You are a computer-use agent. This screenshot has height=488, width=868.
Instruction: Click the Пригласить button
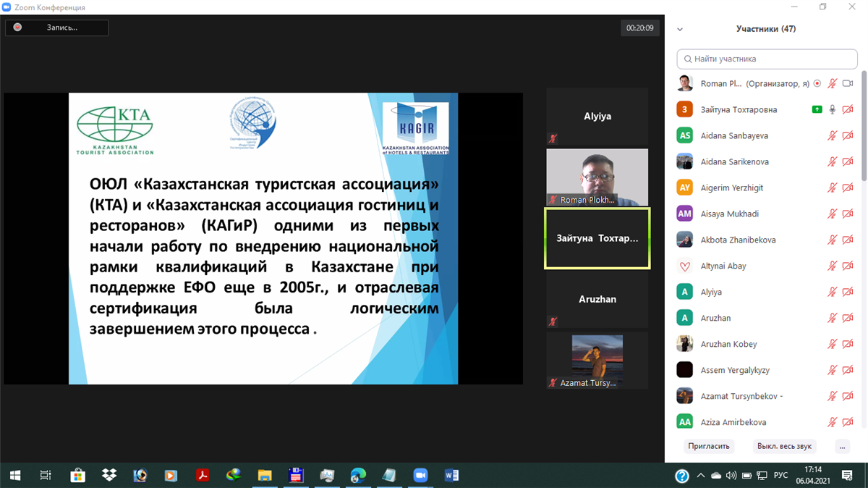click(x=709, y=446)
